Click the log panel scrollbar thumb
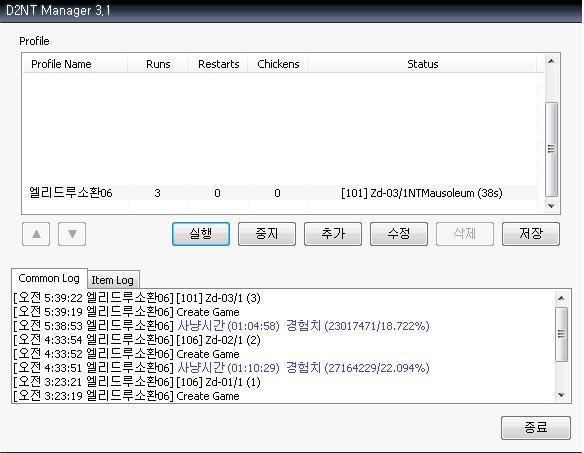The height and width of the screenshot is (453, 584). (x=562, y=334)
